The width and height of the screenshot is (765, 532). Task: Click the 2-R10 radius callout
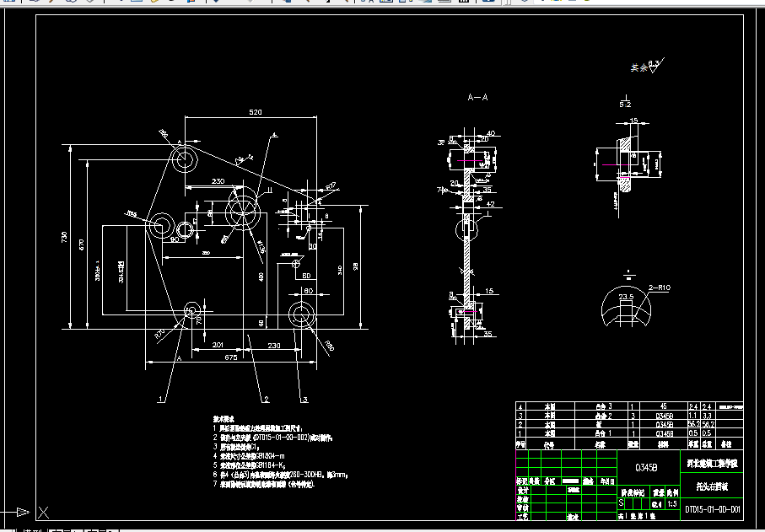[660, 287]
